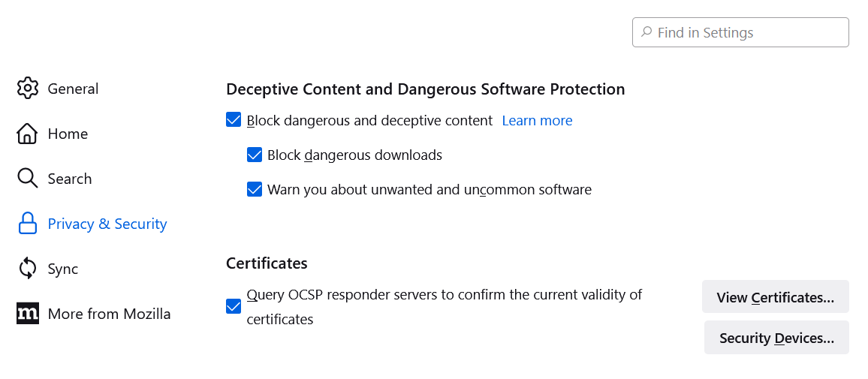Click the General gear icon
868x379 pixels.
click(x=28, y=89)
